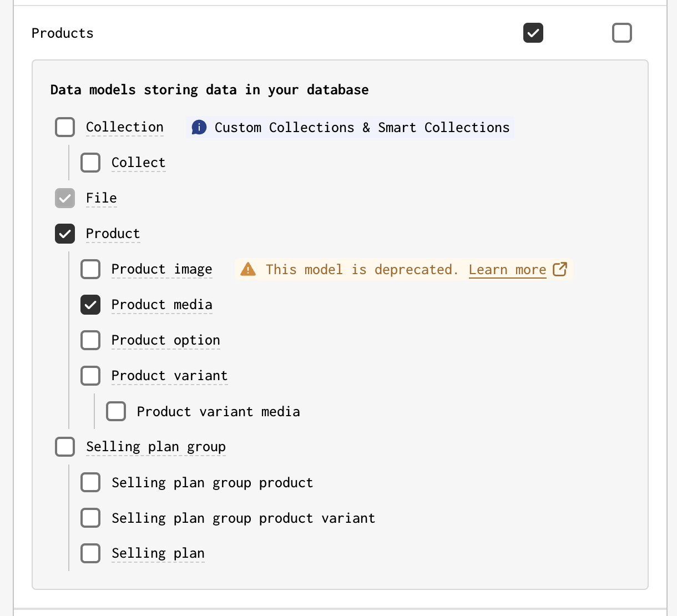This screenshot has width=677, height=616.
Task: Enable the Product variant media checkbox
Action: pos(116,411)
